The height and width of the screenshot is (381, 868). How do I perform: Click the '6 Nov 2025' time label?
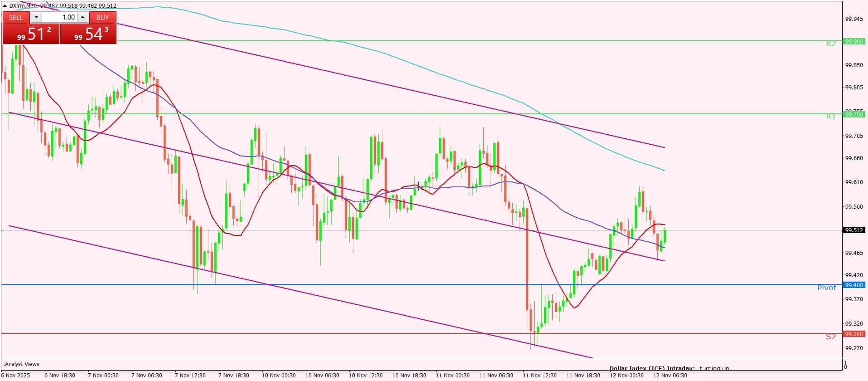pyautogui.click(x=15, y=375)
